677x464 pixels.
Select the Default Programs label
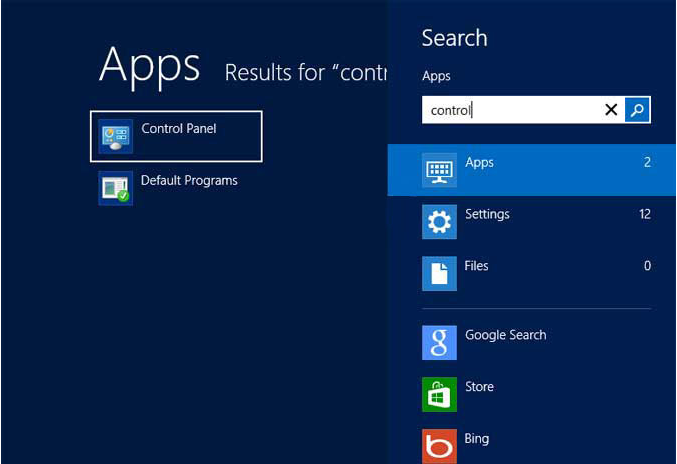pos(189,180)
